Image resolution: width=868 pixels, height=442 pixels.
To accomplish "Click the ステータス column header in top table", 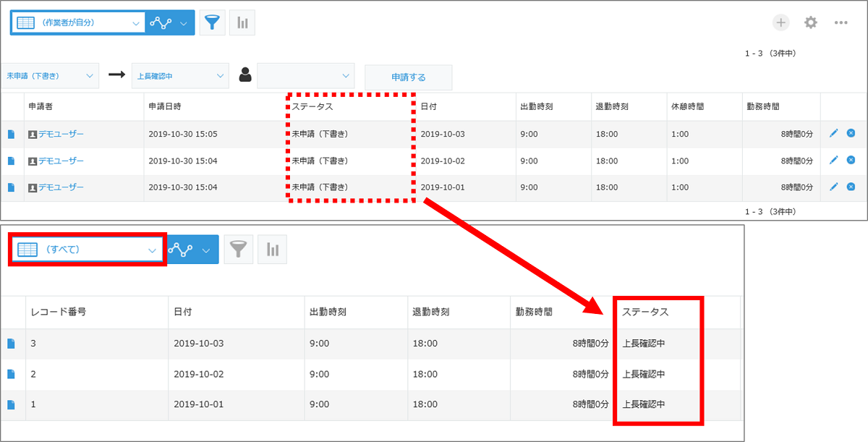I will pos(312,106).
